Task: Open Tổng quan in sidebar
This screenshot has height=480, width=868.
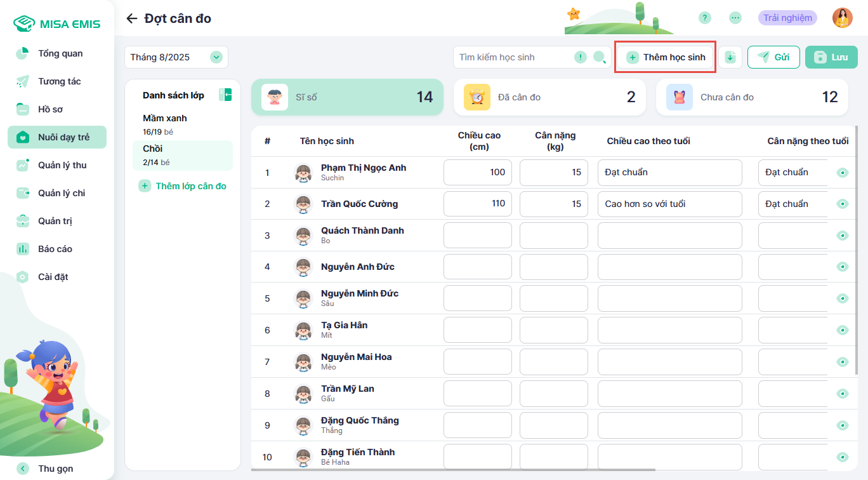Action: tap(57, 53)
